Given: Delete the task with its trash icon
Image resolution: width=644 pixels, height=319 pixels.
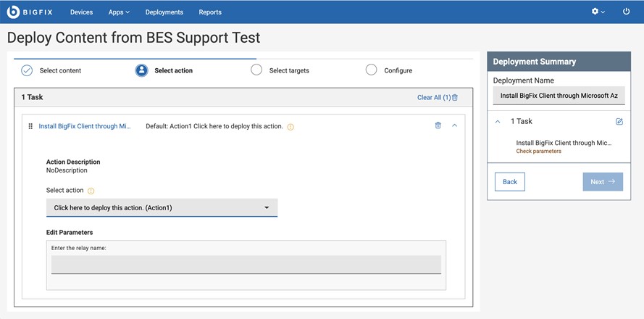Looking at the screenshot, I should [438, 125].
